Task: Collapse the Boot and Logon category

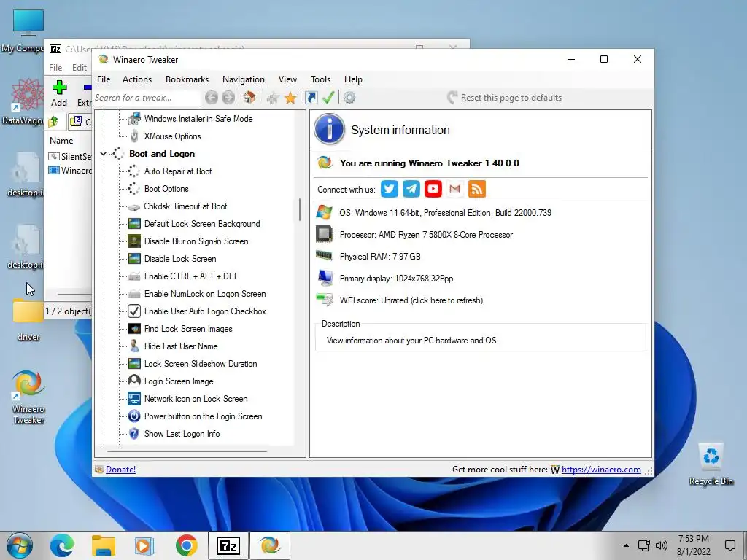Action: point(103,154)
